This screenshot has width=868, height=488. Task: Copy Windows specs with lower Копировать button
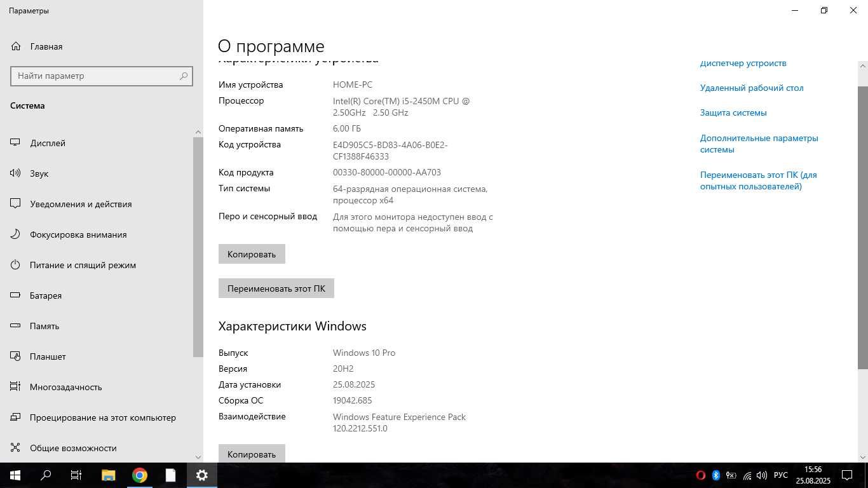point(252,454)
